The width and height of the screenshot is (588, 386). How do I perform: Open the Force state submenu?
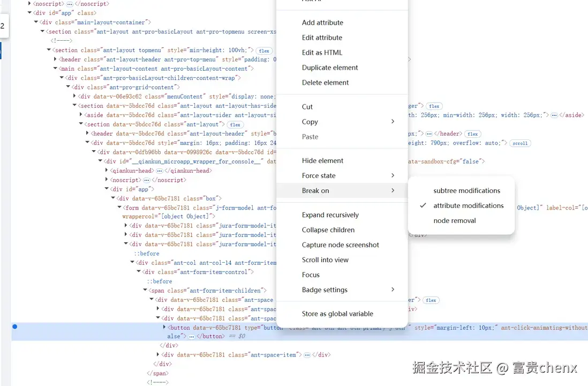tap(342, 176)
